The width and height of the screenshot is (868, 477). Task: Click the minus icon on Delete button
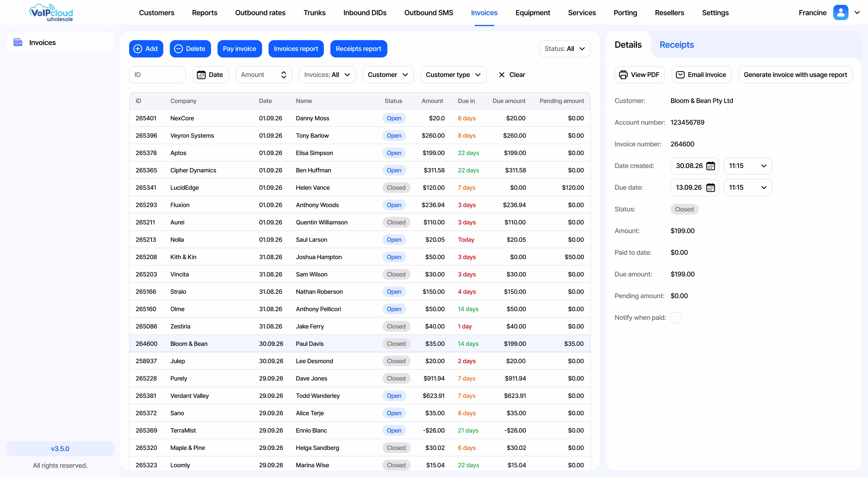click(x=178, y=49)
